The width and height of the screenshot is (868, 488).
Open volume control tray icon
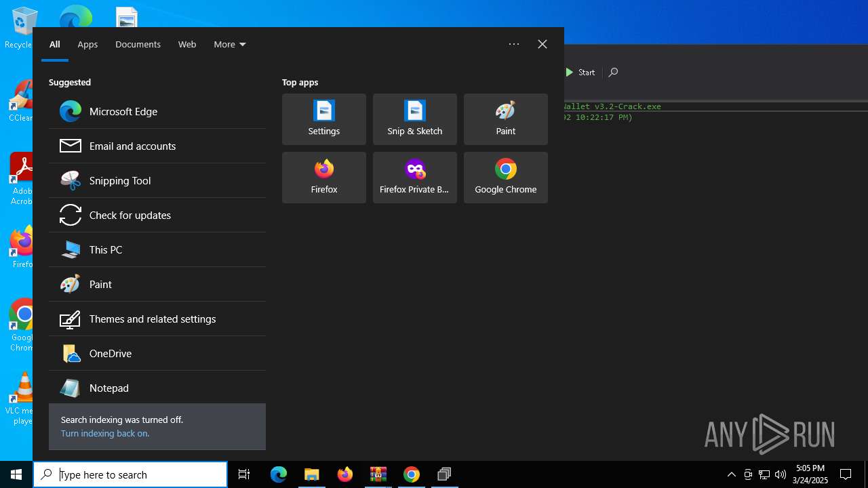(781, 474)
